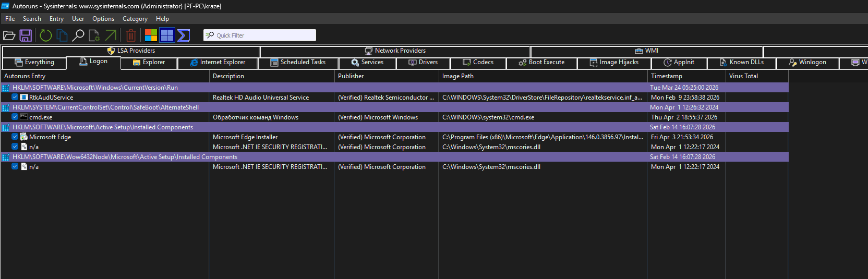Sort by the Image Path column header
Image resolution: width=868 pixels, height=279 pixels.
[542, 76]
